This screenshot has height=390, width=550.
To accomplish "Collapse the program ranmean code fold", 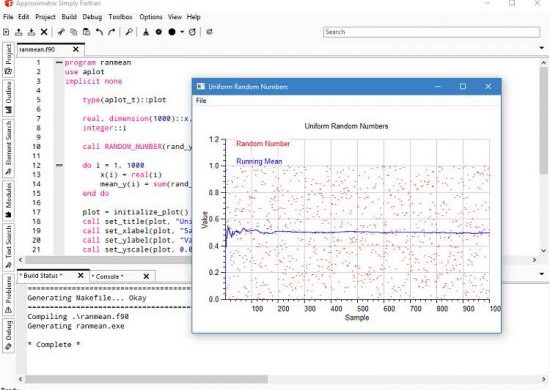I will pyautogui.click(x=59, y=63).
